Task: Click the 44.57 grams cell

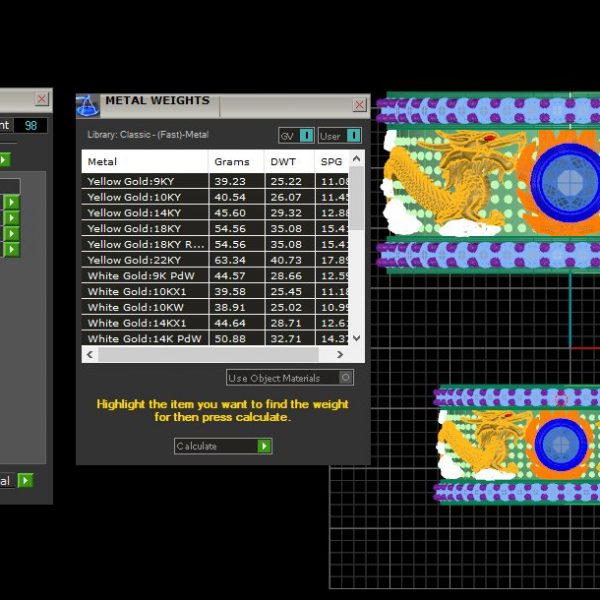Action: (x=236, y=276)
